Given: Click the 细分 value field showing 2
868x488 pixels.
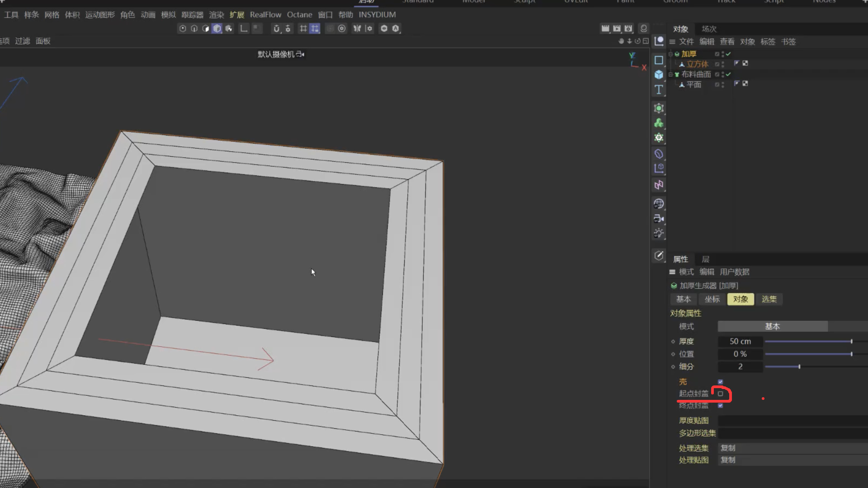Looking at the screenshot, I should tap(740, 366).
